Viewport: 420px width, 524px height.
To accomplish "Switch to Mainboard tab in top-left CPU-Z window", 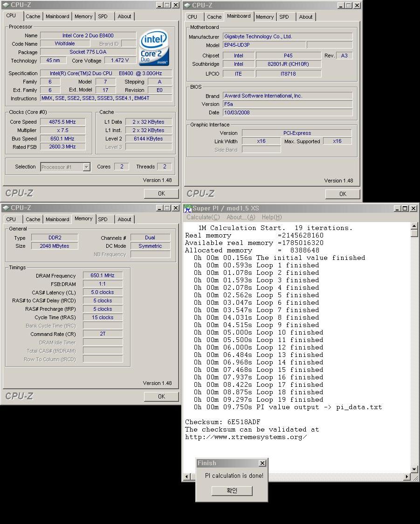I will click(x=57, y=16).
